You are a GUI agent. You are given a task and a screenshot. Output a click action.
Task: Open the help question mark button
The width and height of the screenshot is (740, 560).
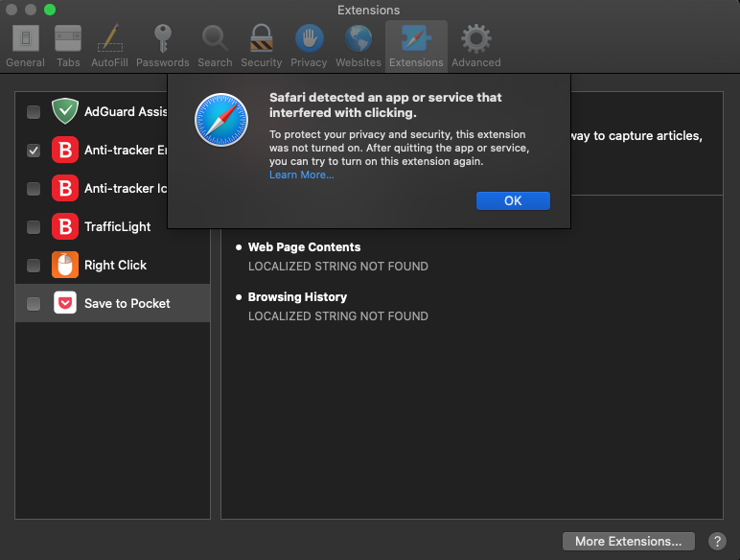[x=717, y=541]
